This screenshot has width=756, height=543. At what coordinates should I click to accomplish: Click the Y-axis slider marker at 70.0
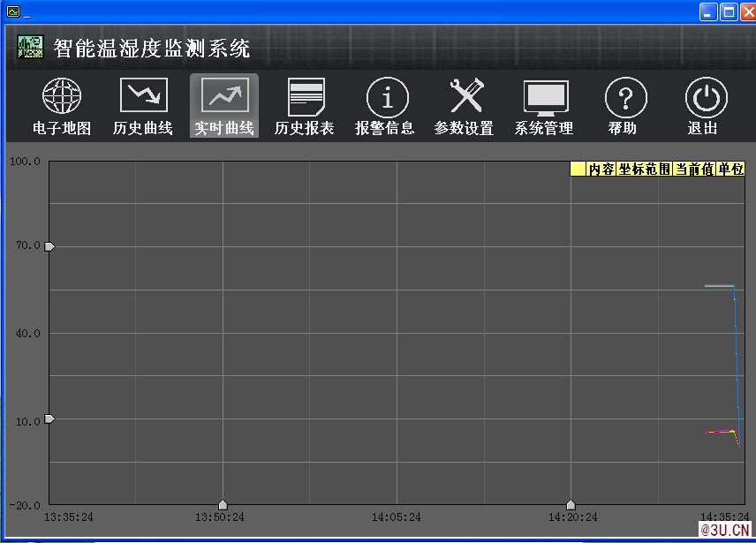coord(49,246)
